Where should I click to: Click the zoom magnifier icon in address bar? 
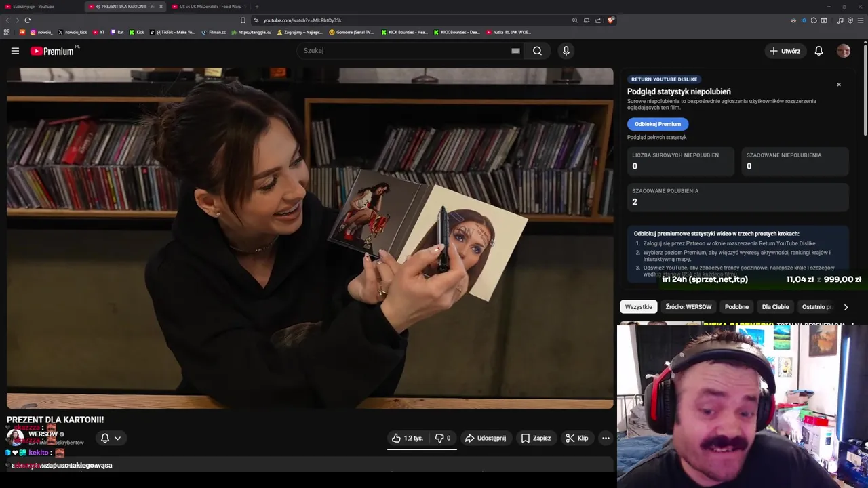coord(575,20)
